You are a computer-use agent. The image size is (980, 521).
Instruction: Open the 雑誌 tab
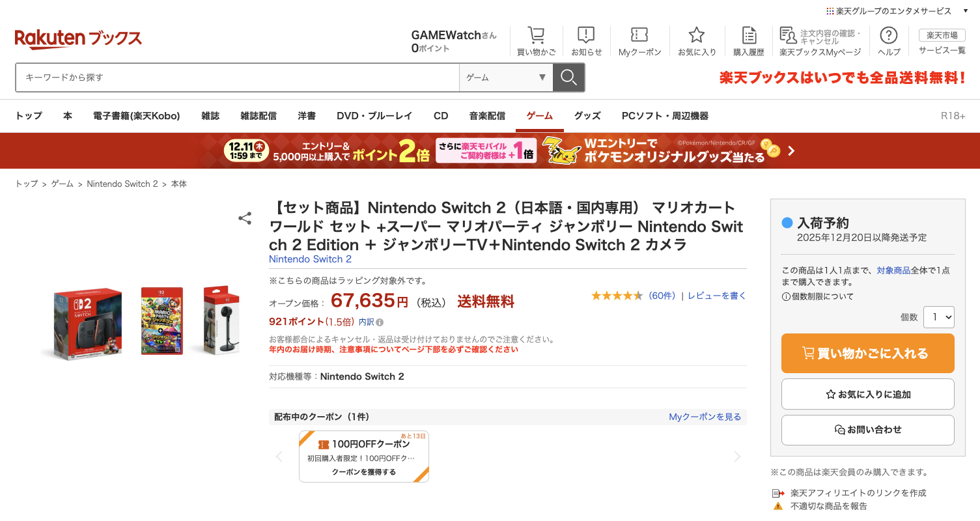coord(210,116)
